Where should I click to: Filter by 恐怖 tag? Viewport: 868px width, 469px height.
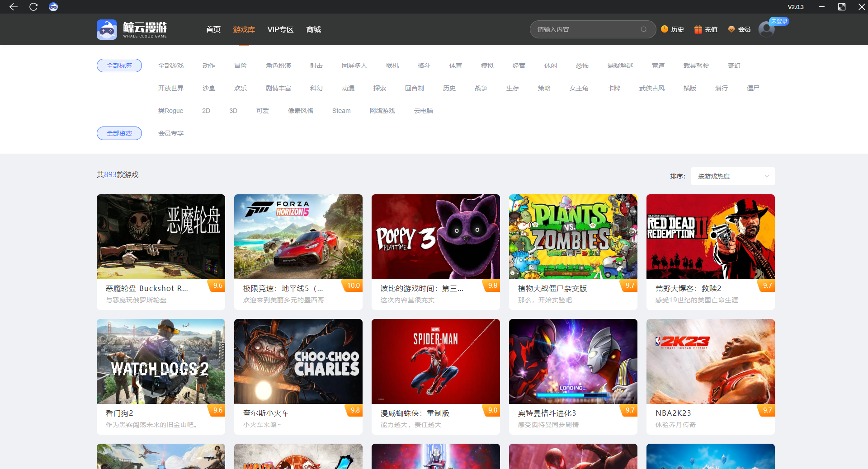pyautogui.click(x=582, y=66)
